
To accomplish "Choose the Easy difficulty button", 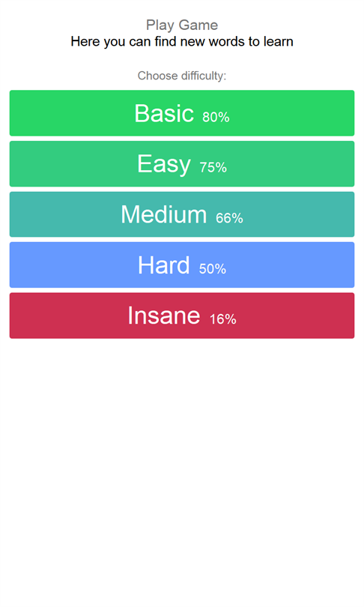I will [182, 164].
